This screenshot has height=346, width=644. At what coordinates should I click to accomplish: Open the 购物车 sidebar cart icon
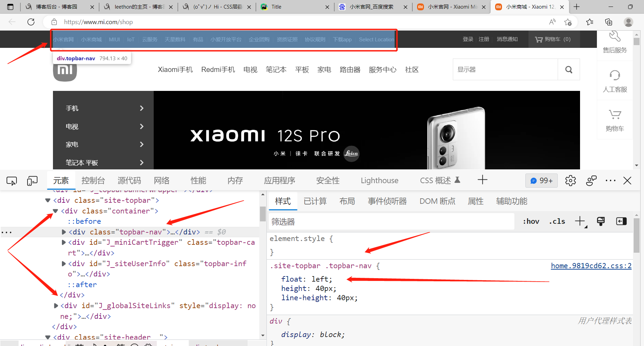click(615, 120)
